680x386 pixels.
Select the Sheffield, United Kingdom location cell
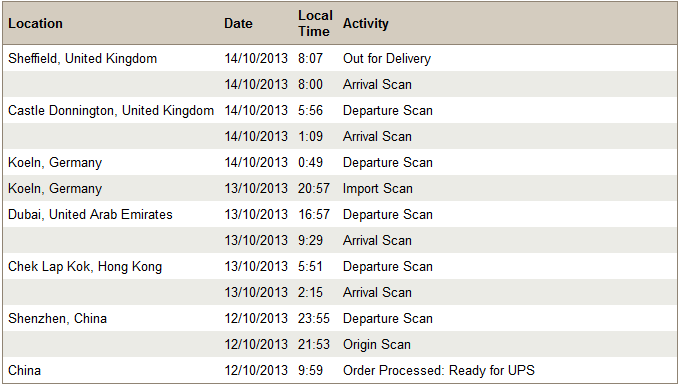pos(82,58)
